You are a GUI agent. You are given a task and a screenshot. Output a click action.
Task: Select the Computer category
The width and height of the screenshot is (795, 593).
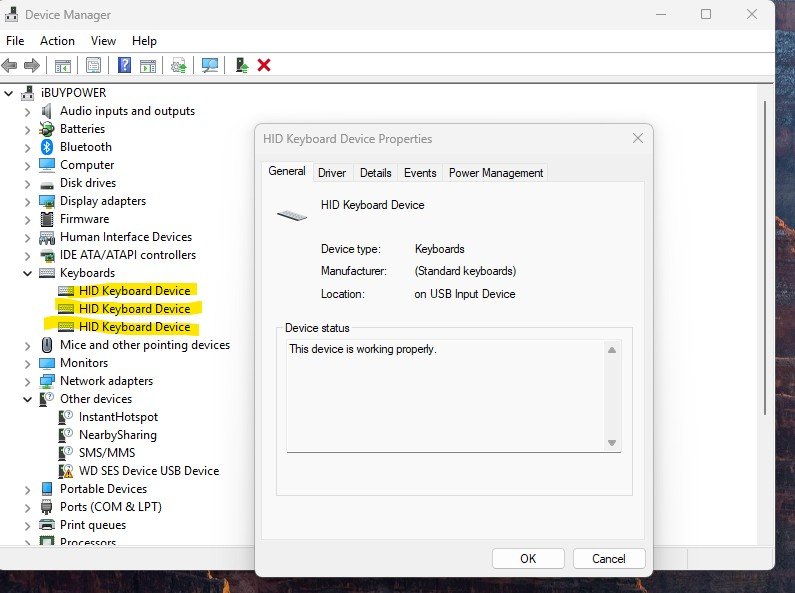click(87, 165)
